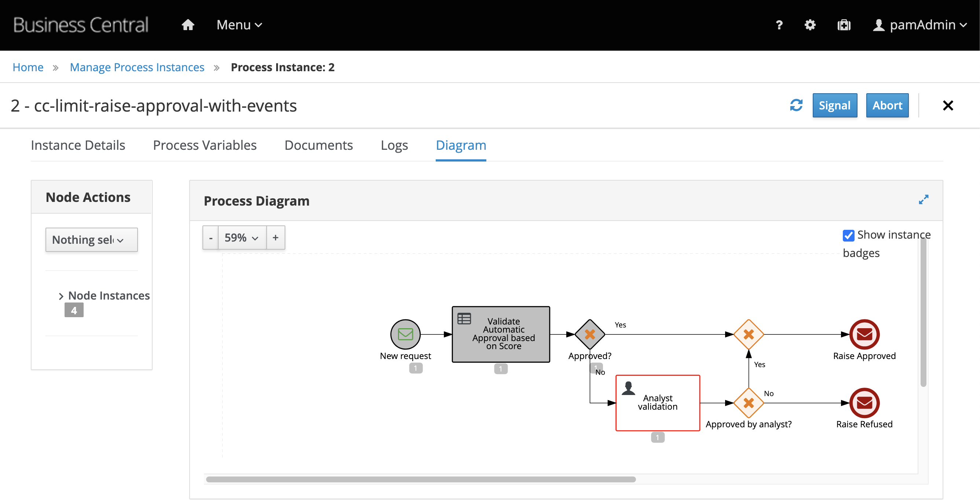Click the New Request start event icon

[x=405, y=334]
